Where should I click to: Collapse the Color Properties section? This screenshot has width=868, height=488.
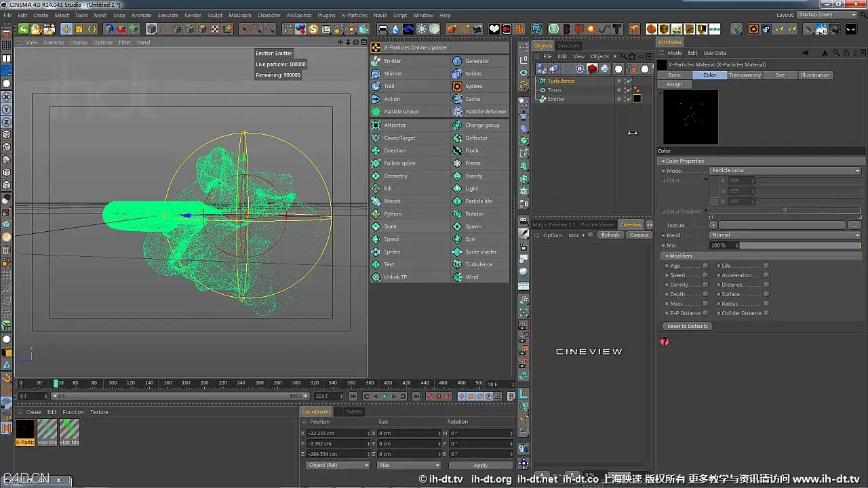[662, 161]
